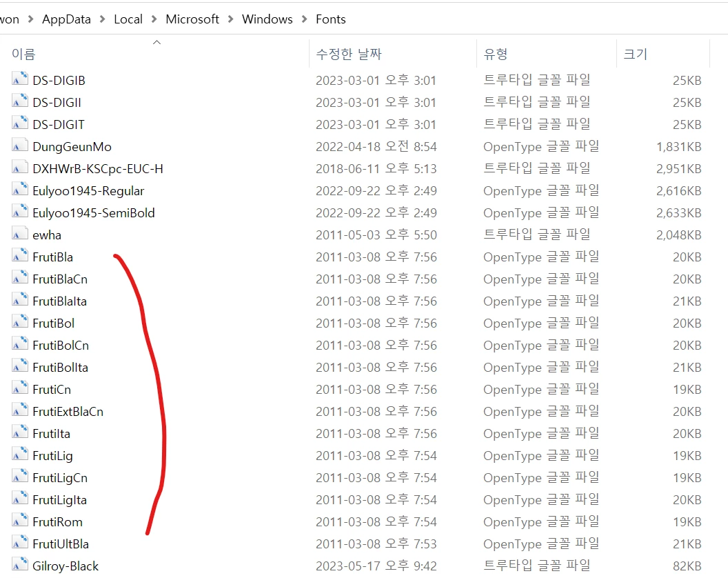Viewport: 728px width, 578px height.
Task: Click the FrutiBlaCn font file icon
Action: 19,278
